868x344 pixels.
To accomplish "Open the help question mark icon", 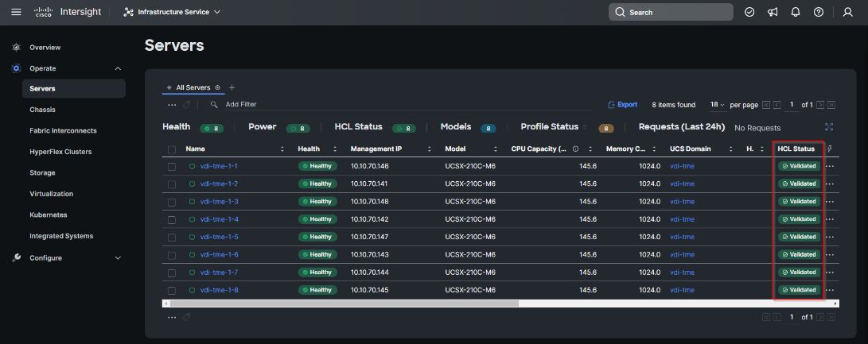I will [x=819, y=12].
